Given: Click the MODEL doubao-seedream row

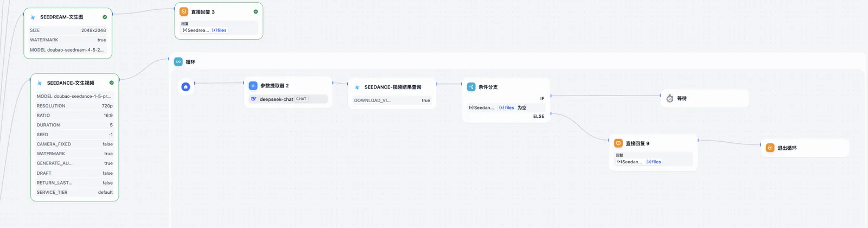Looking at the screenshot, I should (68, 50).
